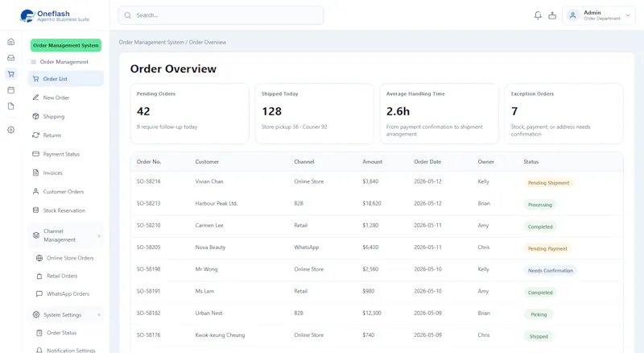The height and width of the screenshot is (353, 644).
Task: Click Order Management System in the breadcrumb
Action: (151, 42)
